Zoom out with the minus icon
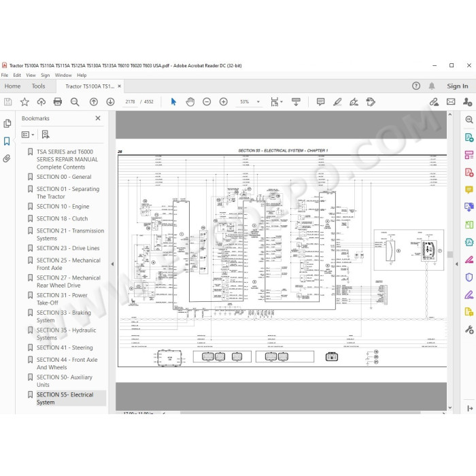476x476 pixels. (x=207, y=102)
